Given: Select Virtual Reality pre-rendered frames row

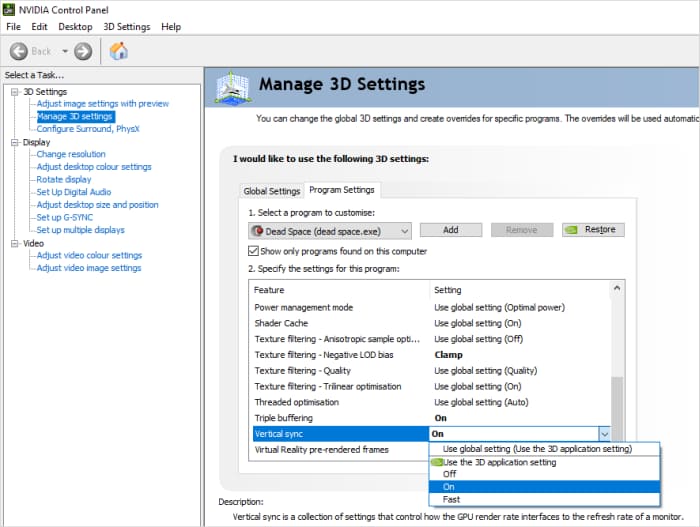Looking at the screenshot, I should pos(341,450).
